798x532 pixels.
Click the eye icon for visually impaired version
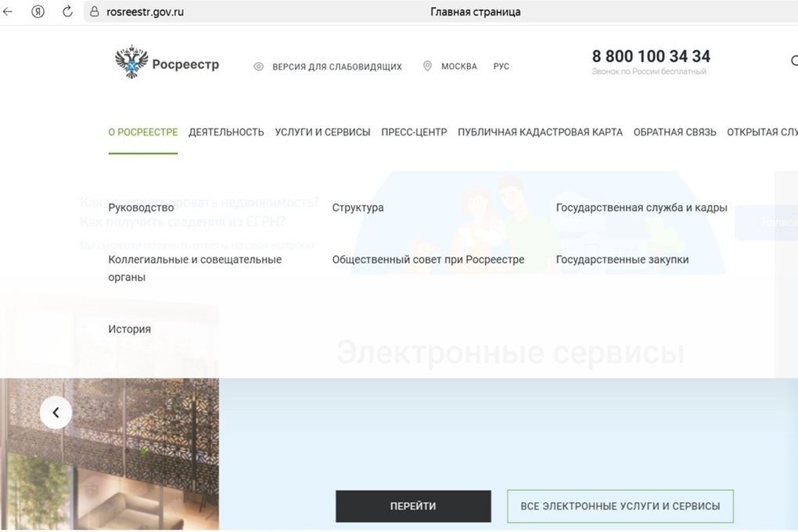pos(258,66)
